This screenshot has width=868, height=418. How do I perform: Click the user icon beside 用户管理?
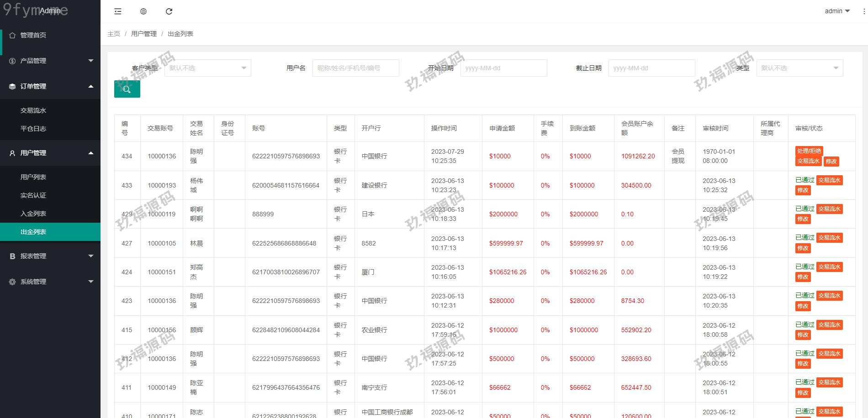(12, 153)
